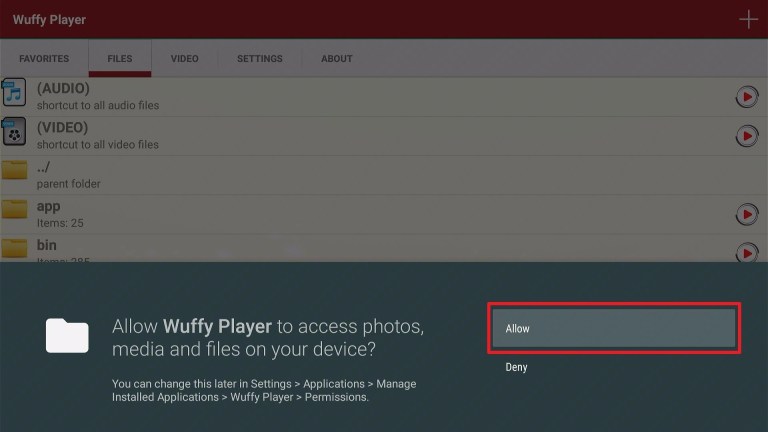Go to the SETTINGS tab
768x432 pixels.
click(x=260, y=58)
